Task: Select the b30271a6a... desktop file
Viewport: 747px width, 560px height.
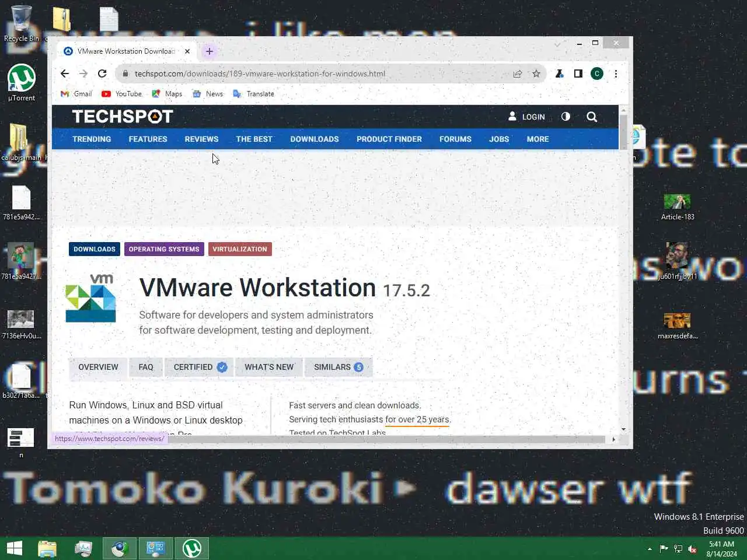Action: [21, 381]
